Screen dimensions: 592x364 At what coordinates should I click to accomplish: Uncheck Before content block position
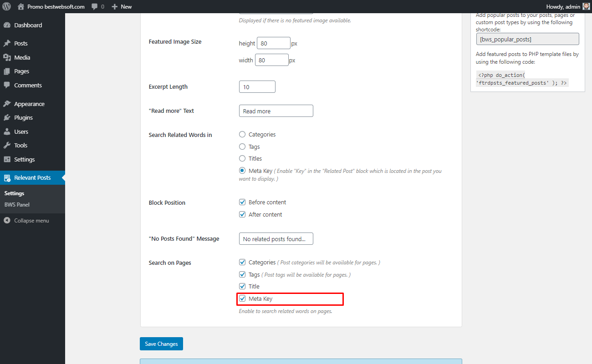click(x=242, y=202)
